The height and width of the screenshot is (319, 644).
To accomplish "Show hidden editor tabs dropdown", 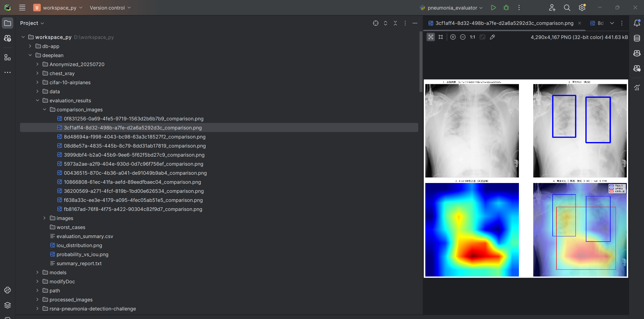I will 612,23.
